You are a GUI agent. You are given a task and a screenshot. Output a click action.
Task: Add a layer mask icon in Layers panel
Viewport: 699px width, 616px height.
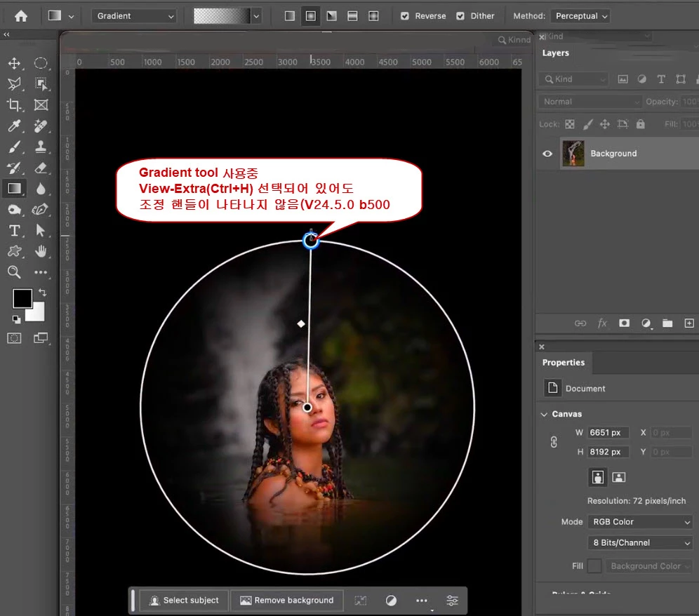point(624,323)
